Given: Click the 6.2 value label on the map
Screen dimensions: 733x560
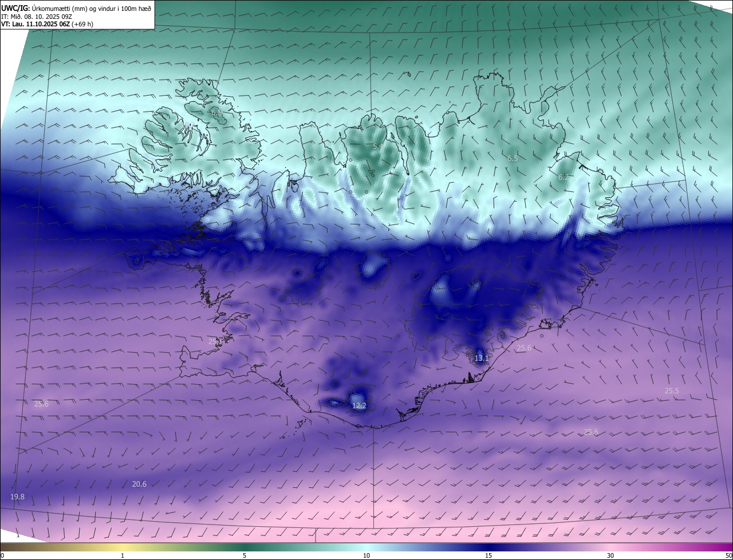Looking at the screenshot, I should 563,178.
